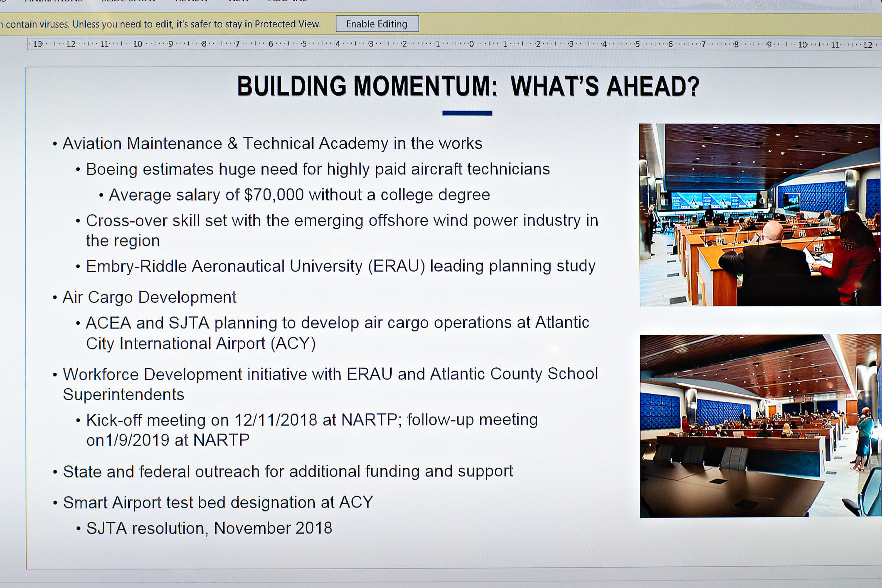
Task: Click the lower conference room photo
Action: pyautogui.click(x=760, y=426)
